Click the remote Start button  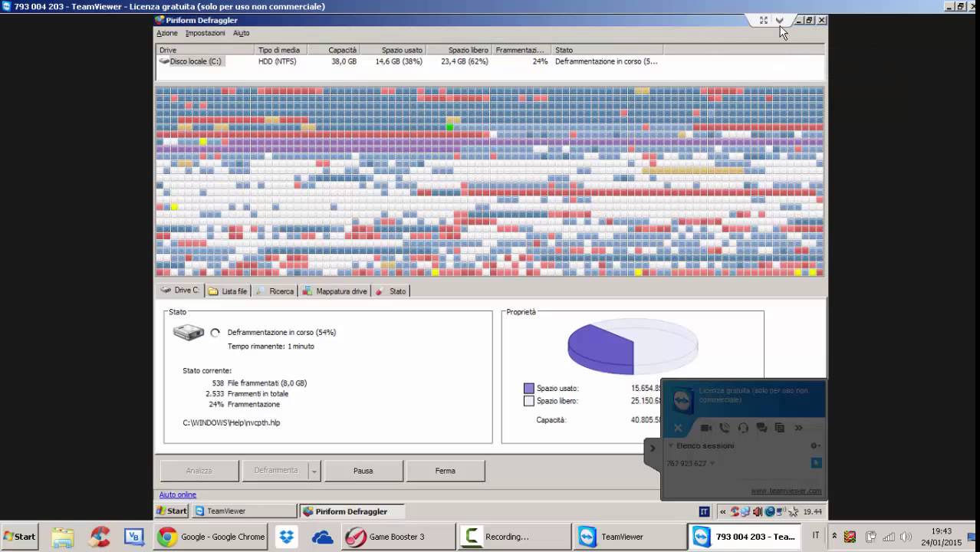[172, 511]
